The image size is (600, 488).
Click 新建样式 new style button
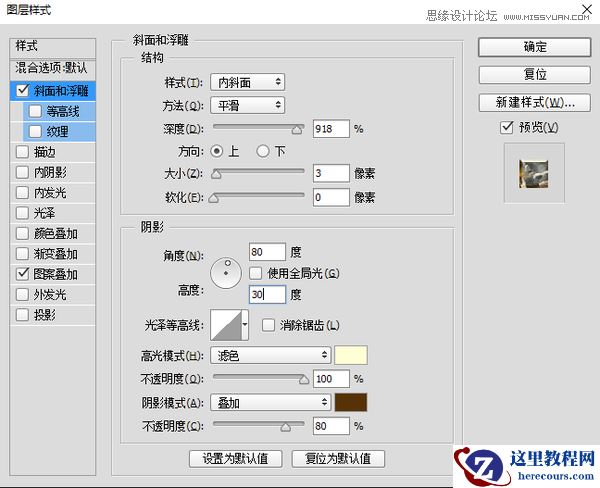click(x=535, y=102)
